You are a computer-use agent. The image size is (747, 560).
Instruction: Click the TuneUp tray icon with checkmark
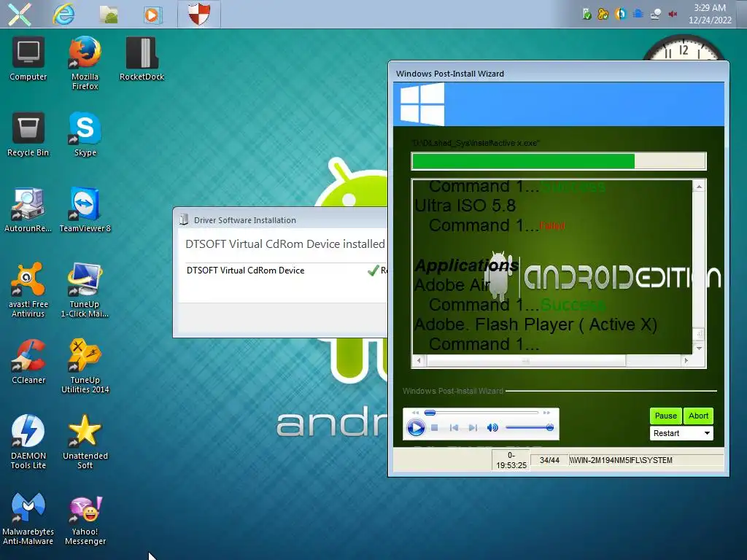point(603,14)
